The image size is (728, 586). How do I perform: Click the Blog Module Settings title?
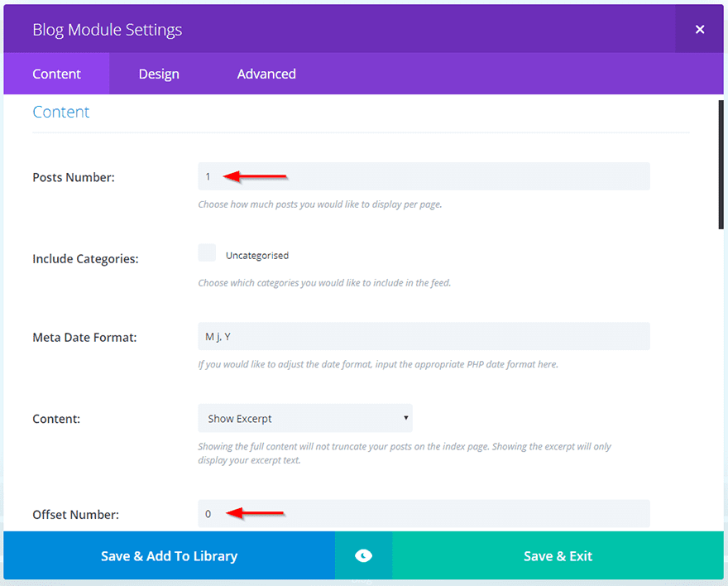[x=107, y=30]
